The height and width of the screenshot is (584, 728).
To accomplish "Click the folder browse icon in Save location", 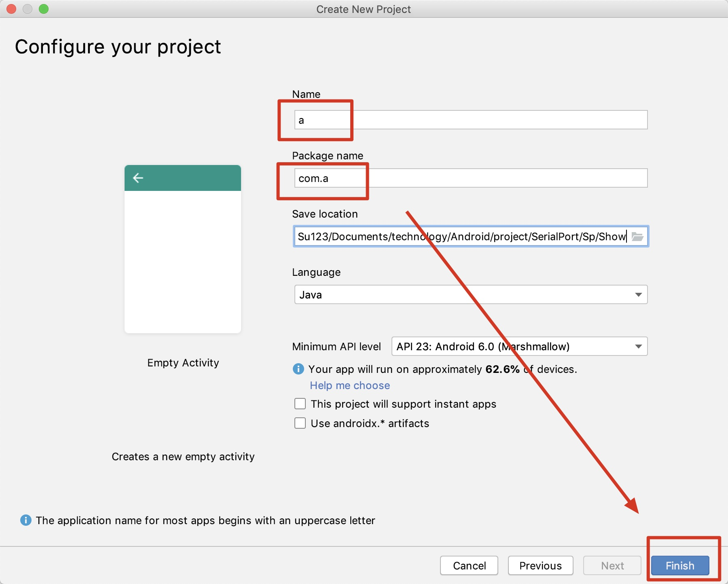I will 637,237.
